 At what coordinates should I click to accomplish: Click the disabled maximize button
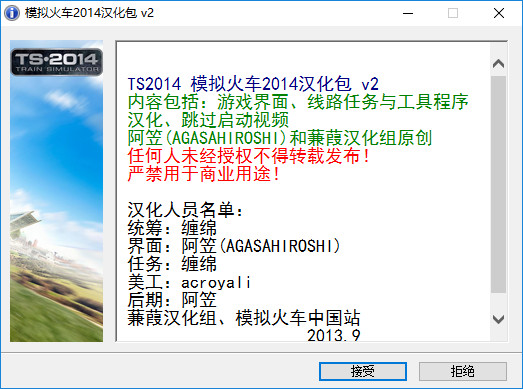pos(453,13)
